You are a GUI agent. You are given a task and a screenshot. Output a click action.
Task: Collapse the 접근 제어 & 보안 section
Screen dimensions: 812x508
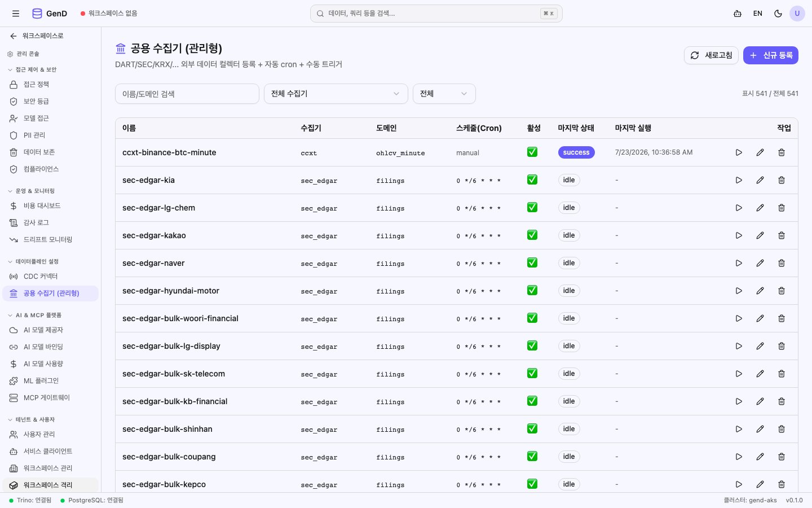(x=33, y=69)
